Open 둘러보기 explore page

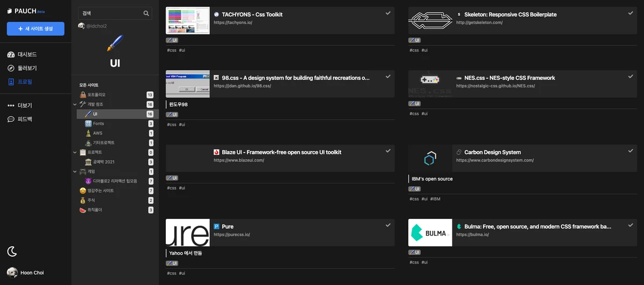pyautogui.click(x=22, y=68)
